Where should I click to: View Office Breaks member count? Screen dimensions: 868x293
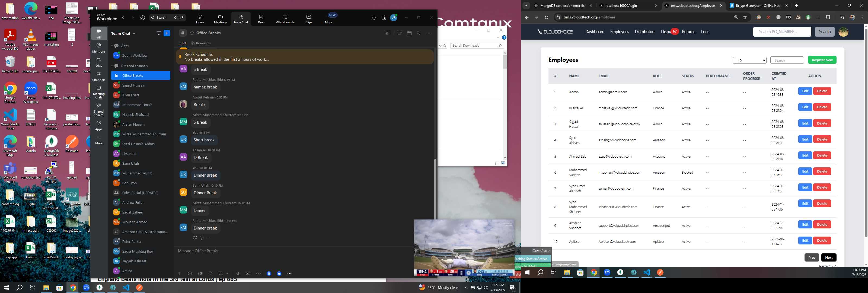388,33
